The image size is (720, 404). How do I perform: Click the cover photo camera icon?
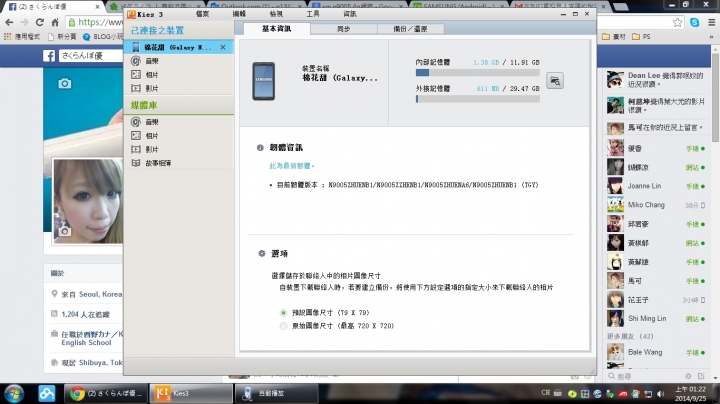pyautogui.click(x=65, y=84)
